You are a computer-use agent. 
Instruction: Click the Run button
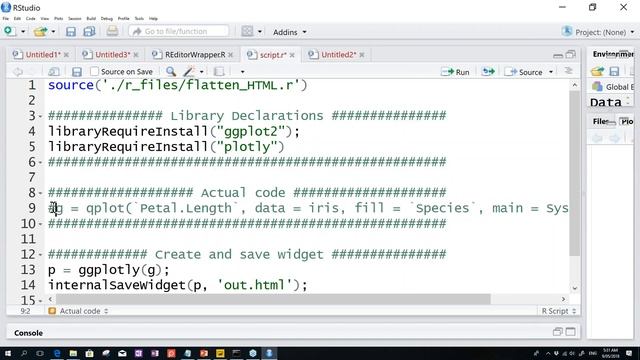(456, 72)
